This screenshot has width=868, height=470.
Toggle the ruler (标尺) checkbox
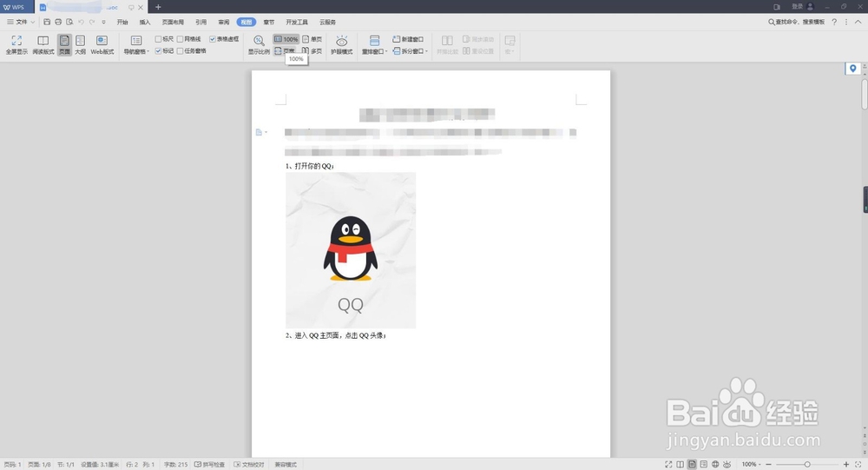click(158, 39)
